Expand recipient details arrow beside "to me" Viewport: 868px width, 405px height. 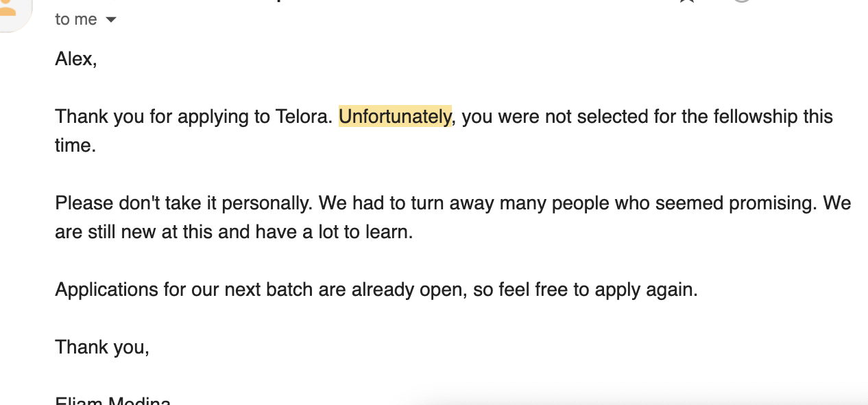[110, 20]
